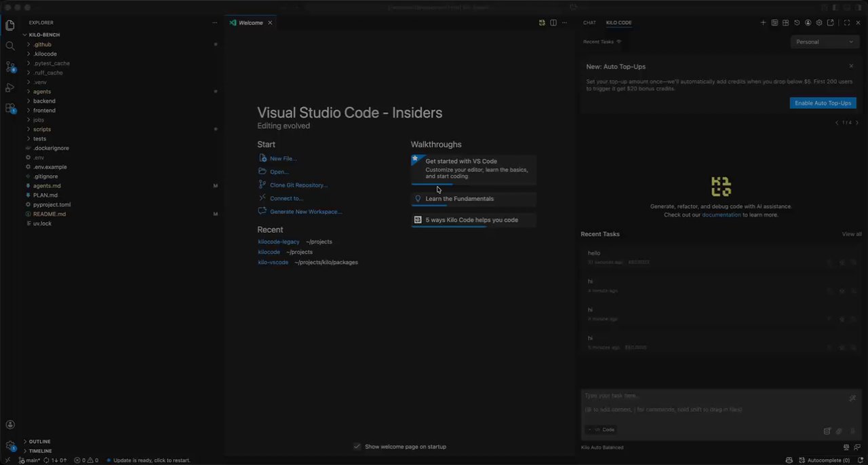Switch to the CHAT tab

(x=589, y=22)
